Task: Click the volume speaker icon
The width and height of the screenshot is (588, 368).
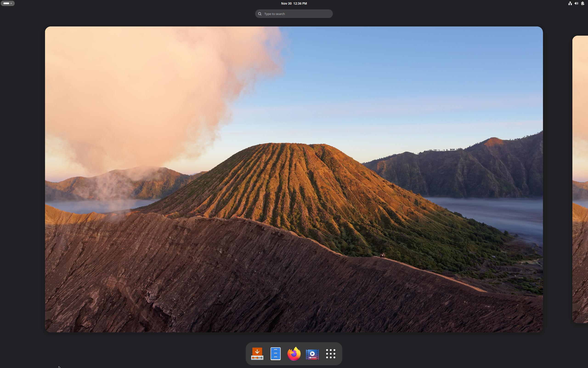Action: pos(576,3)
